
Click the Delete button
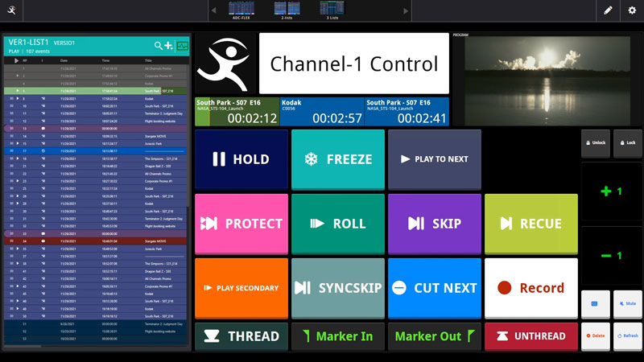(x=596, y=336)
